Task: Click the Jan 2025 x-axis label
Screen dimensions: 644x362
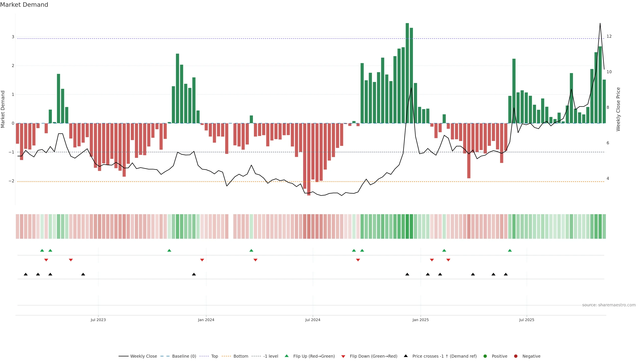Action: 420,320
